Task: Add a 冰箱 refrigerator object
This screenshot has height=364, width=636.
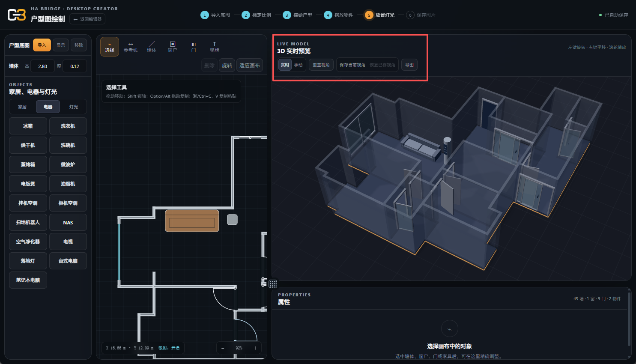Action: pos(28,126)
